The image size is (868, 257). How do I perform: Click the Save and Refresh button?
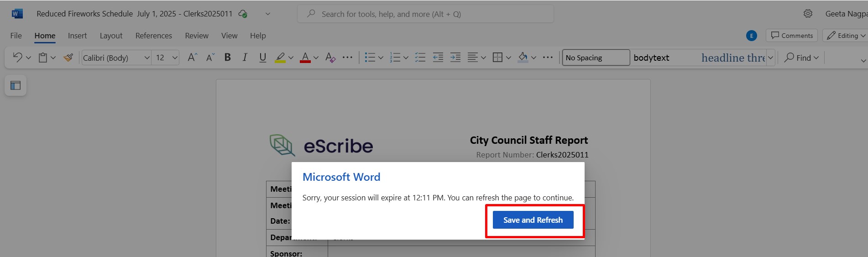click(x=533, y=220)
